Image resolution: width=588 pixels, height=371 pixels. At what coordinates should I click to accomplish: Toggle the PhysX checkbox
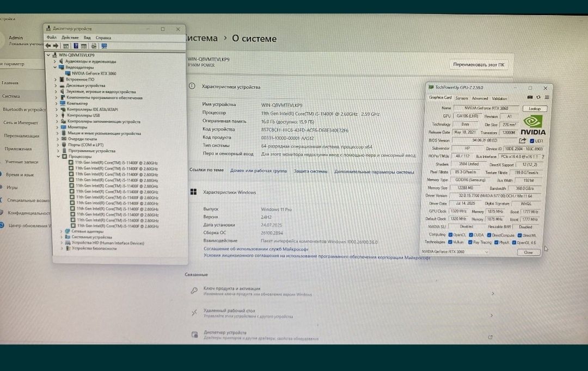(x=496, y=243)
